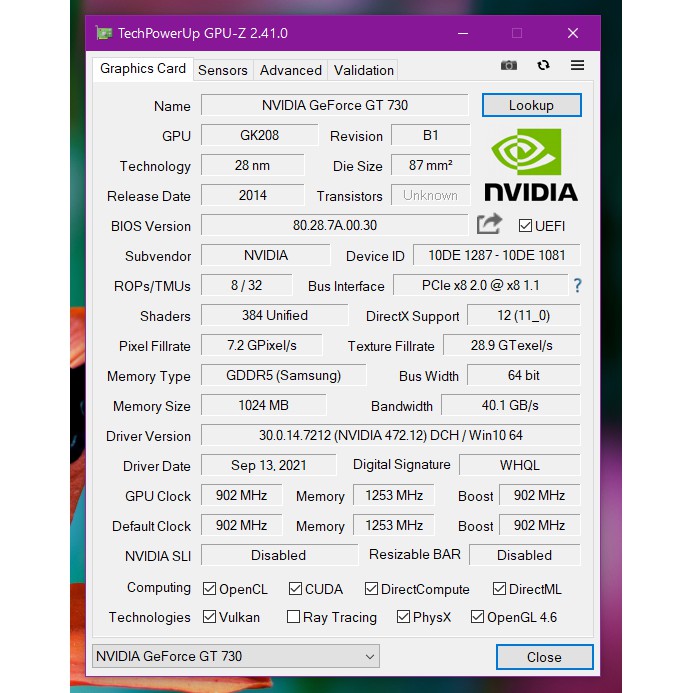Click the GPU-Z title bar app icon
The width and height of the screenshot is (693, 693).
104,33
